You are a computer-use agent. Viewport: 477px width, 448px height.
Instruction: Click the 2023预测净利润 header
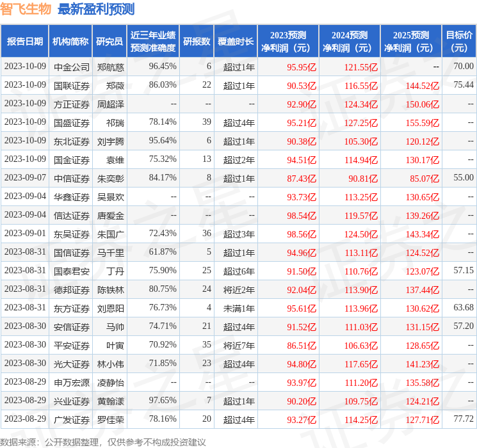point(287,41)
